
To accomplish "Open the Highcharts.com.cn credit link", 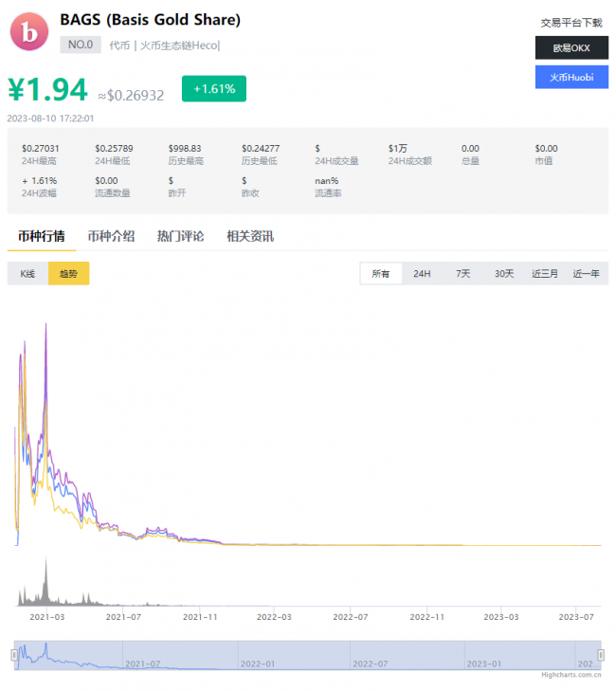I will (x=571, y=675).
